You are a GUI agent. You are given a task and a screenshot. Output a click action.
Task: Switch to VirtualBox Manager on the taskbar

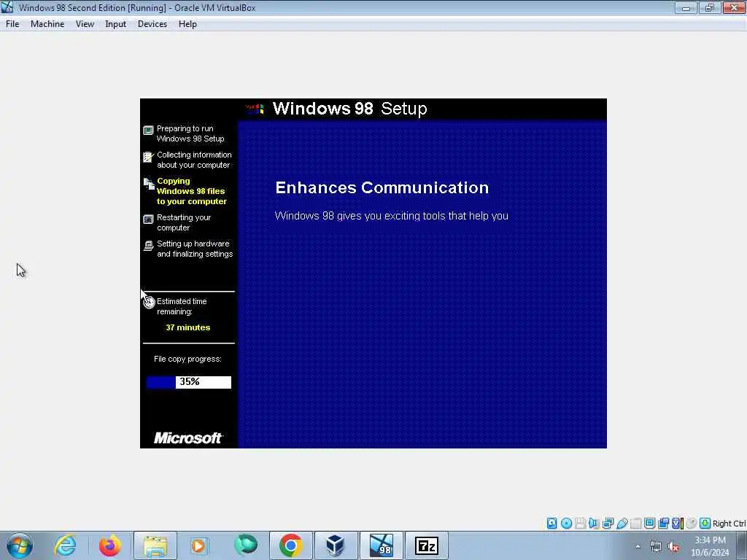(x=336, y=545)
